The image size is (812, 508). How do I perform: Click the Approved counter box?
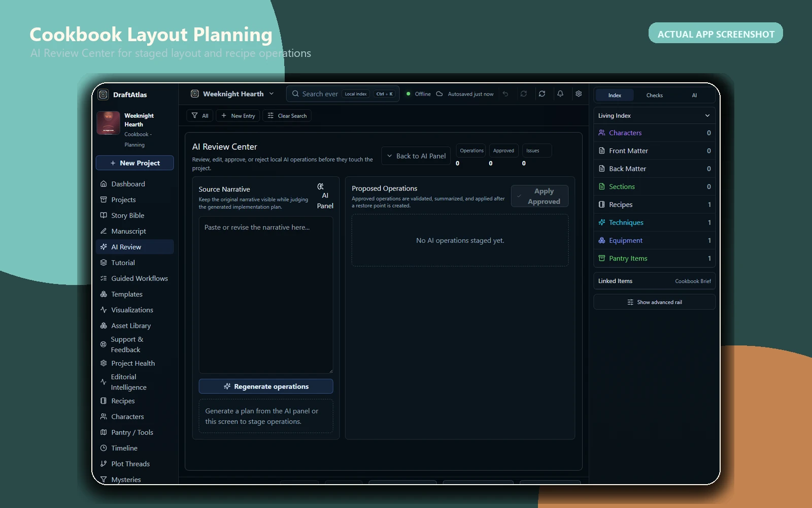coord(503,151)
